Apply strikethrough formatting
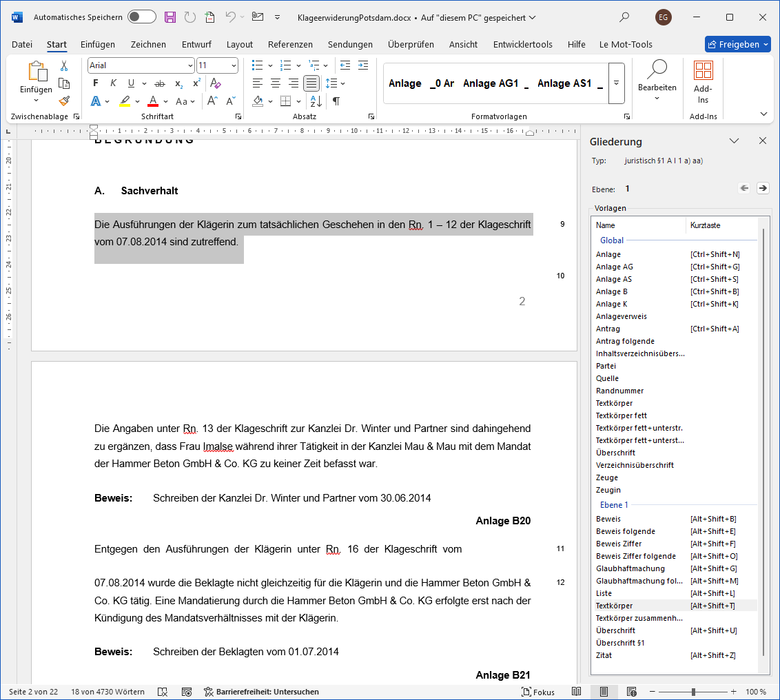The width and height of the screenshot is (780, 700). pyautogui.click(x=160, y=83)
